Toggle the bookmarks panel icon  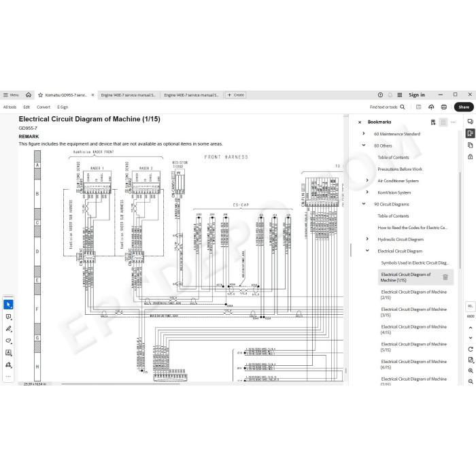[x=471, y=133]
